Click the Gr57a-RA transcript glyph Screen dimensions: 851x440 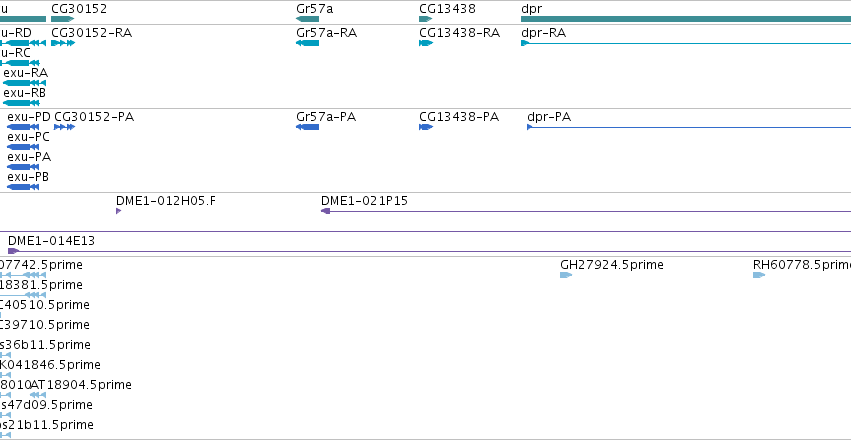[x=307, y=43]
